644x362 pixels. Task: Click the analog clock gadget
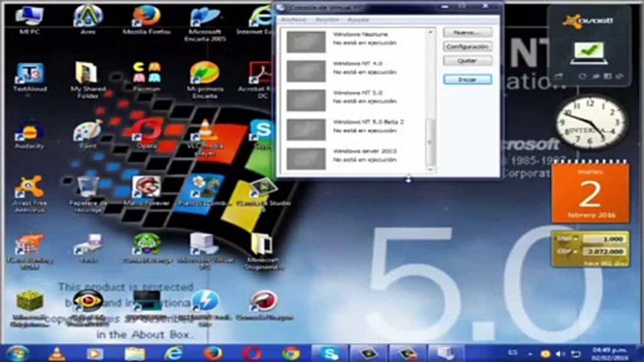coord(591,123)
